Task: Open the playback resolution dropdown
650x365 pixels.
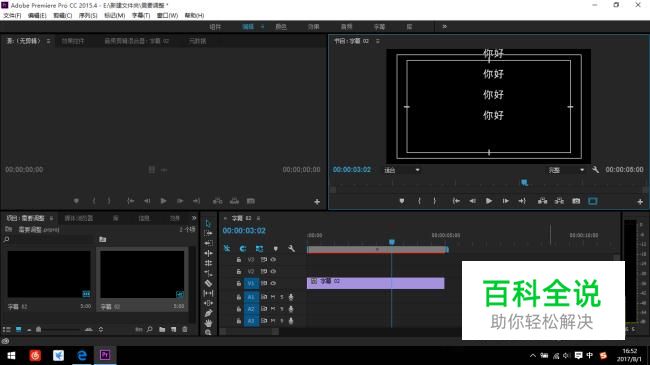Action: coord(566,170)
